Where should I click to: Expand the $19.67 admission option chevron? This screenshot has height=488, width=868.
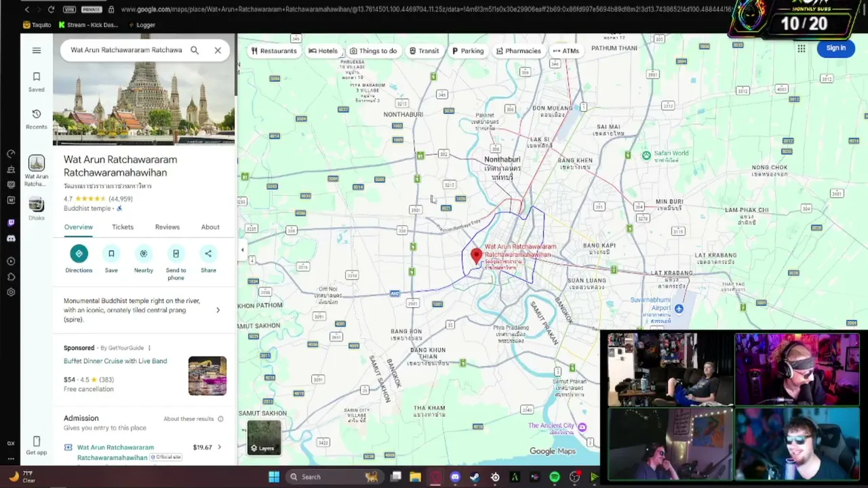219,447
